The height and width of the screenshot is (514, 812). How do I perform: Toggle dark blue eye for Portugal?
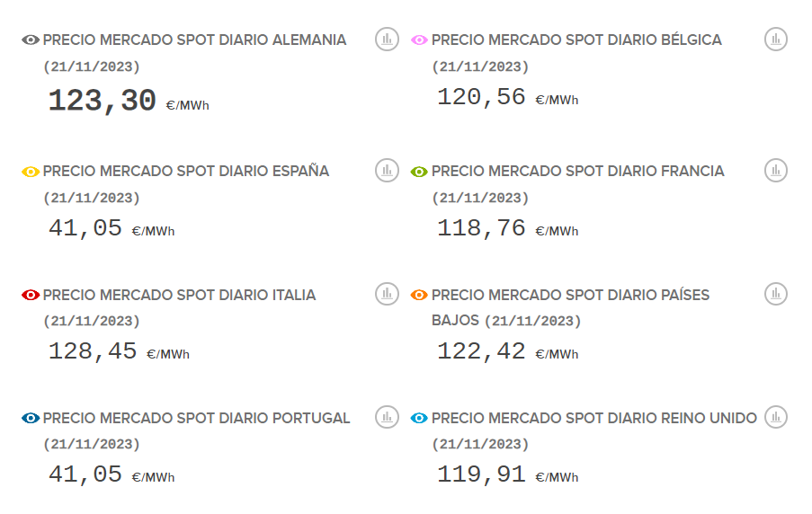click(31, 418)
